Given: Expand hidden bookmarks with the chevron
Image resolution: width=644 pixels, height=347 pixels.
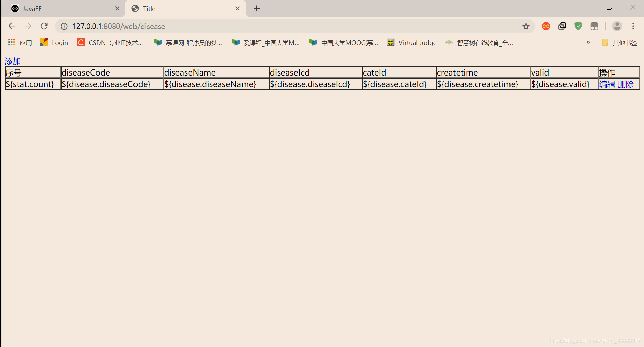Looking at the screenshot, I should (588, 42).
